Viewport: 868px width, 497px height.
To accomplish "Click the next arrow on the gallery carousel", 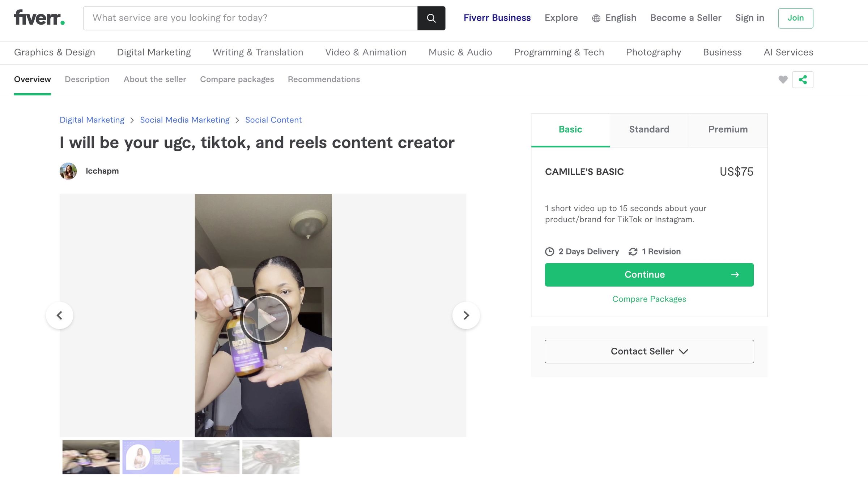I will coord(466,315).
